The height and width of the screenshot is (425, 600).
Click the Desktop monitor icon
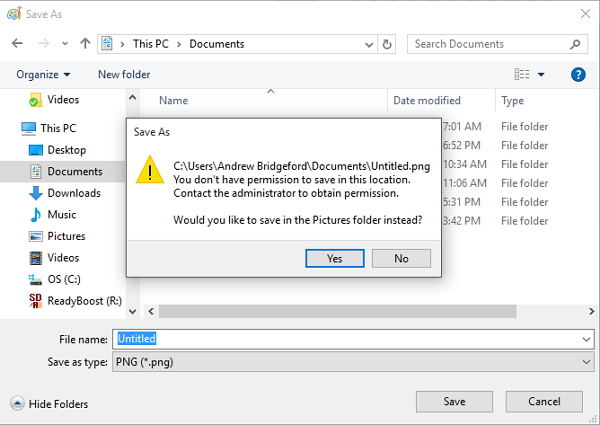[x=36, y=150]
